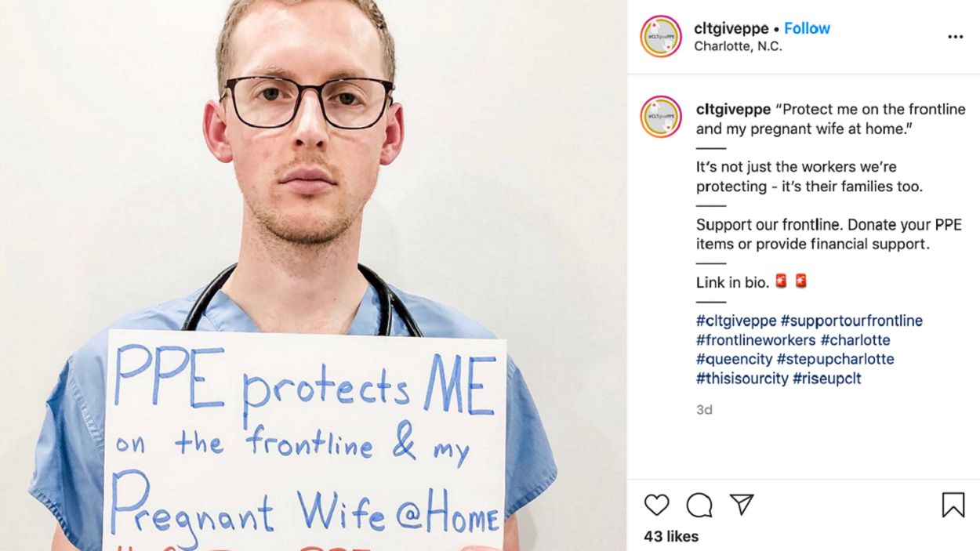Share the post via the paper plane icon
The height and width of the screenshot is (551, 980).
coord(742,505)
